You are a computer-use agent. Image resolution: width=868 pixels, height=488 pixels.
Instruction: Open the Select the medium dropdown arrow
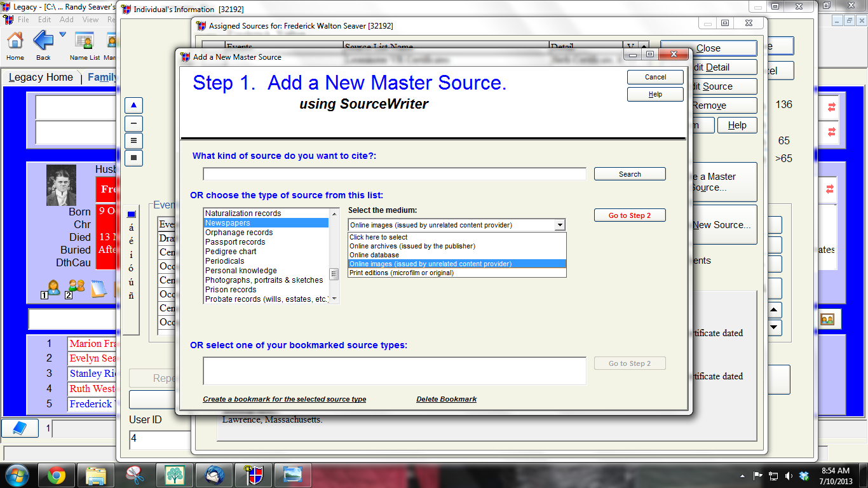click(559, 225)
